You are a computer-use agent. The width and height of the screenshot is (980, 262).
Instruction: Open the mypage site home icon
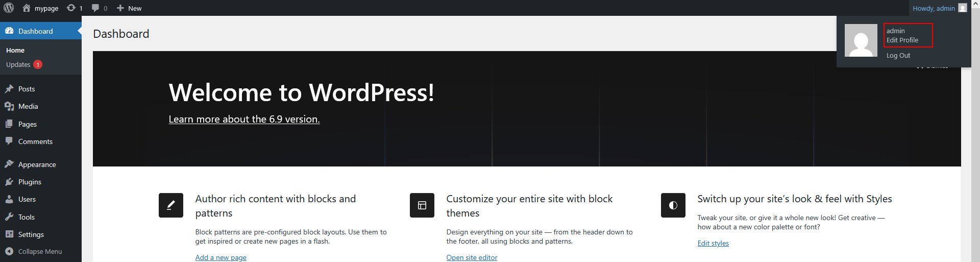[x=27, y=8]
